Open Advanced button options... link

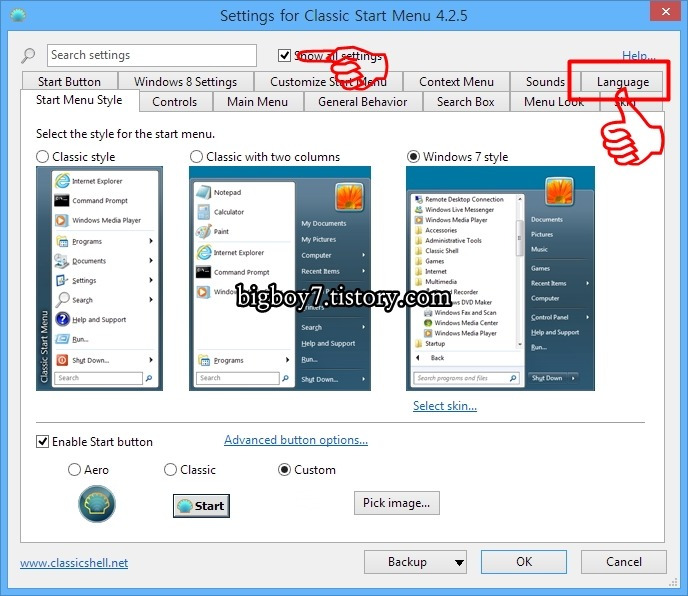click(296, 440)
